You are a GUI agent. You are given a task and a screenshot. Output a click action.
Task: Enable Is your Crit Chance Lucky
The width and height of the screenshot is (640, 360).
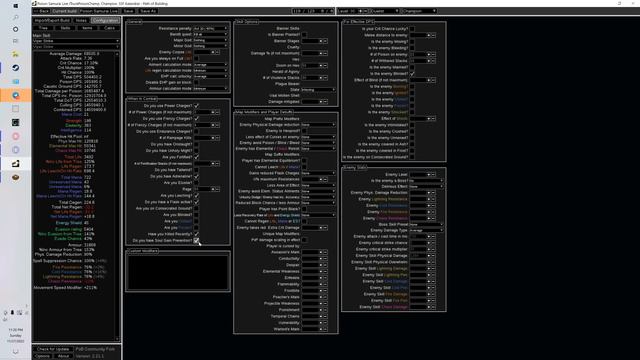[x=412, y=29]
